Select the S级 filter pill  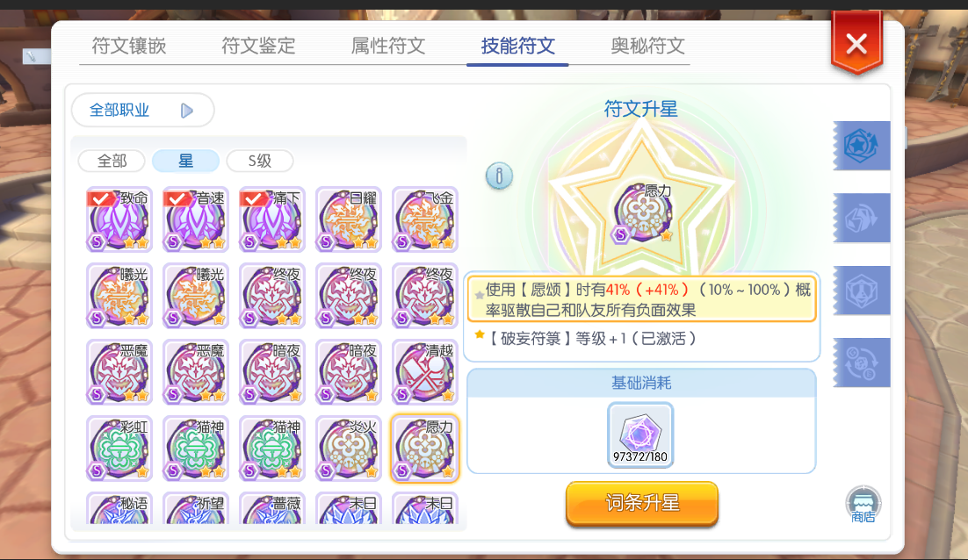(x=260, y=161)
